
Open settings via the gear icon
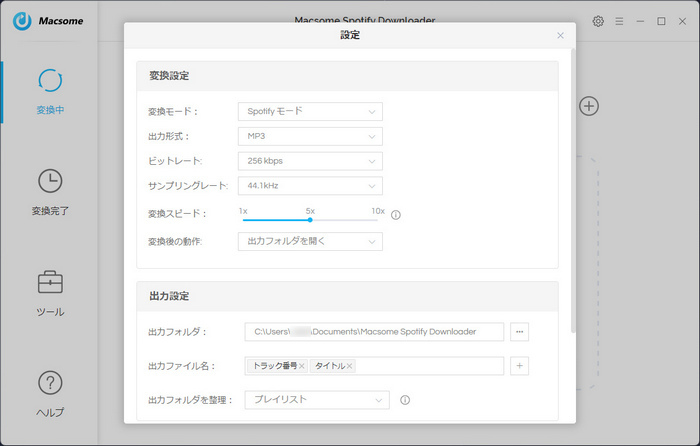click(598, 21)
